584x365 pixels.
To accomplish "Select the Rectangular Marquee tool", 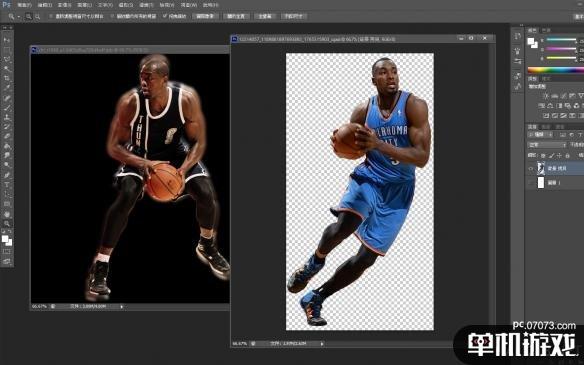I will point(7,50).
